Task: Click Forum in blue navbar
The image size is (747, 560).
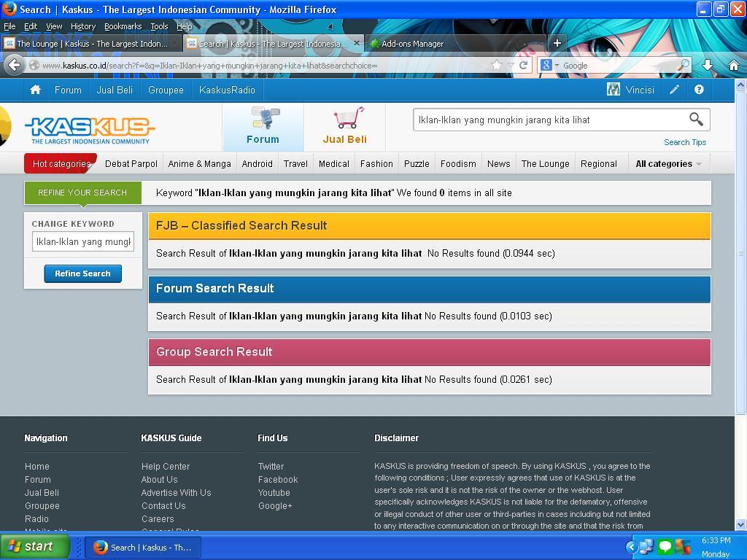Action: (68, 90)
